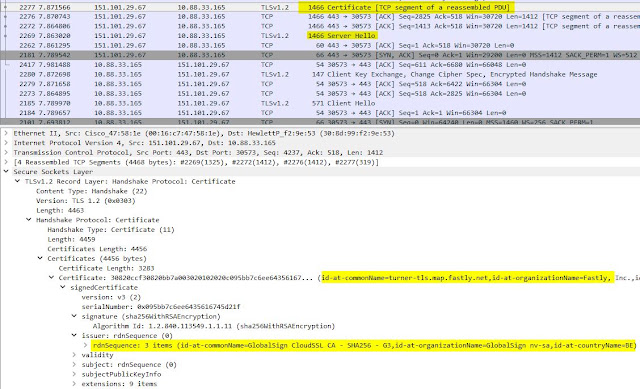This screenshot has width=640, height=389.
Task: Select packet 2185 Client Hello row
Action: pyautogui.click(x=320, y=103)
